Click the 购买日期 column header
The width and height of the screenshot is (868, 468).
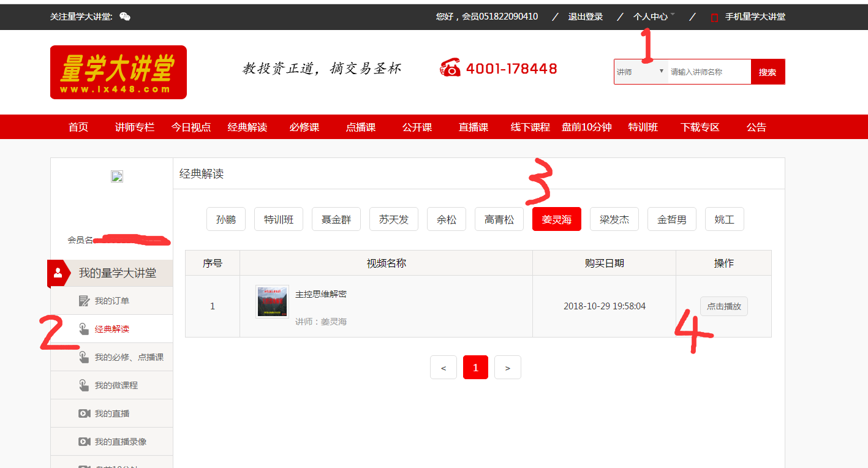pos(605,263)
